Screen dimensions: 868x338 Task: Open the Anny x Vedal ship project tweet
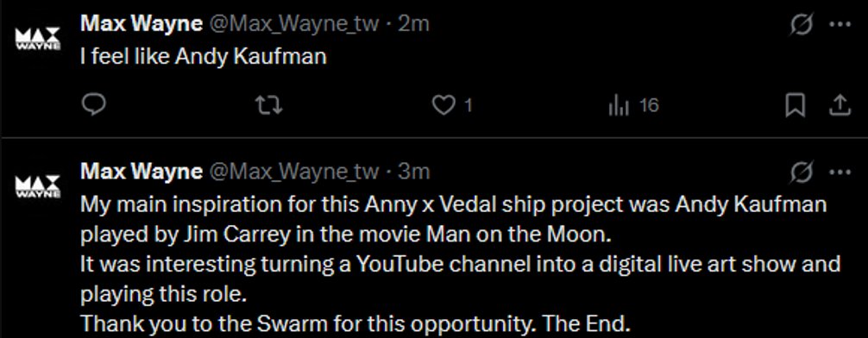pyautogui.click(x=461, y=263)
